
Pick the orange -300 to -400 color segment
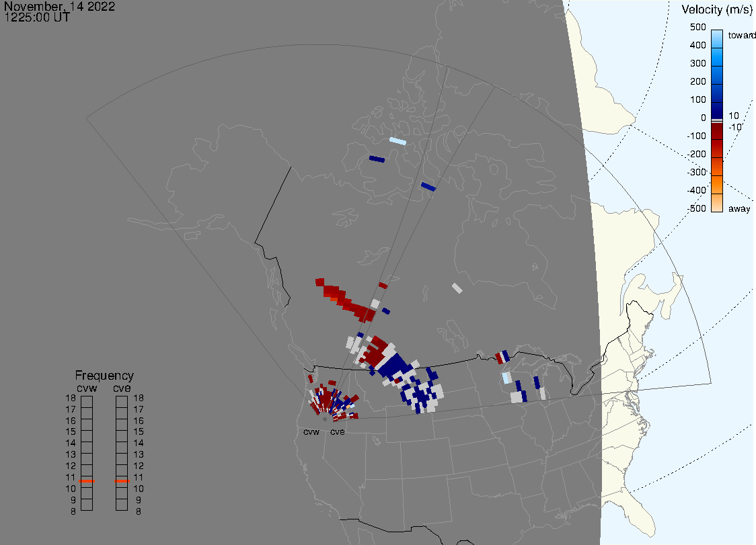click(717, 185)
